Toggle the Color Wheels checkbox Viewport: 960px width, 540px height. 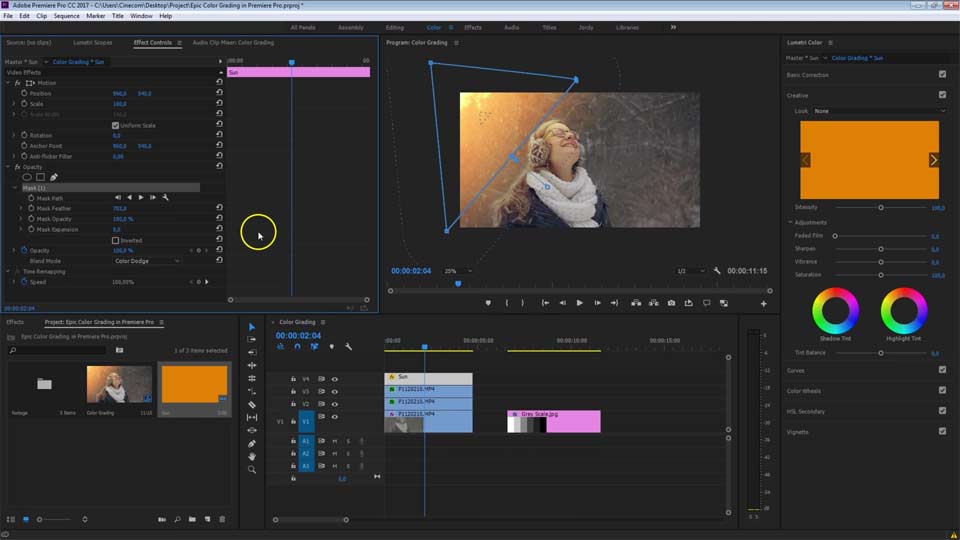pos(942,390)
